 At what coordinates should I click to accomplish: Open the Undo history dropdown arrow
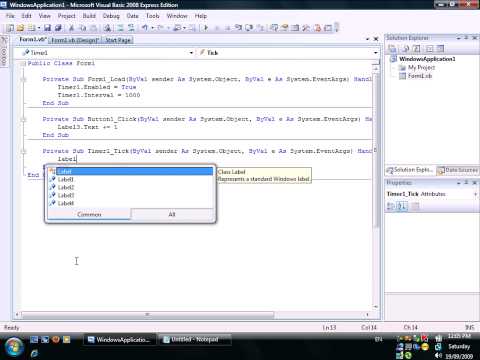coord(152,28)
